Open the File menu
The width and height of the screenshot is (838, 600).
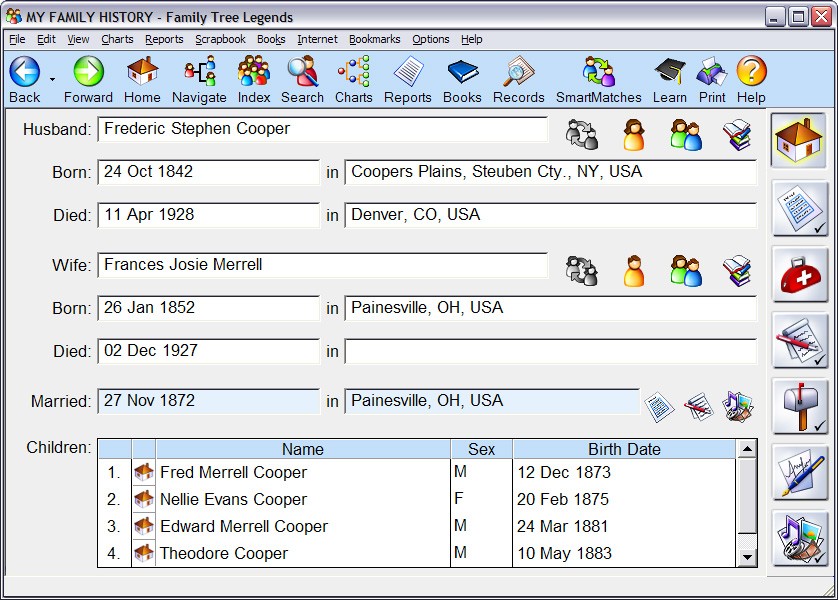(x=17, y=39)
